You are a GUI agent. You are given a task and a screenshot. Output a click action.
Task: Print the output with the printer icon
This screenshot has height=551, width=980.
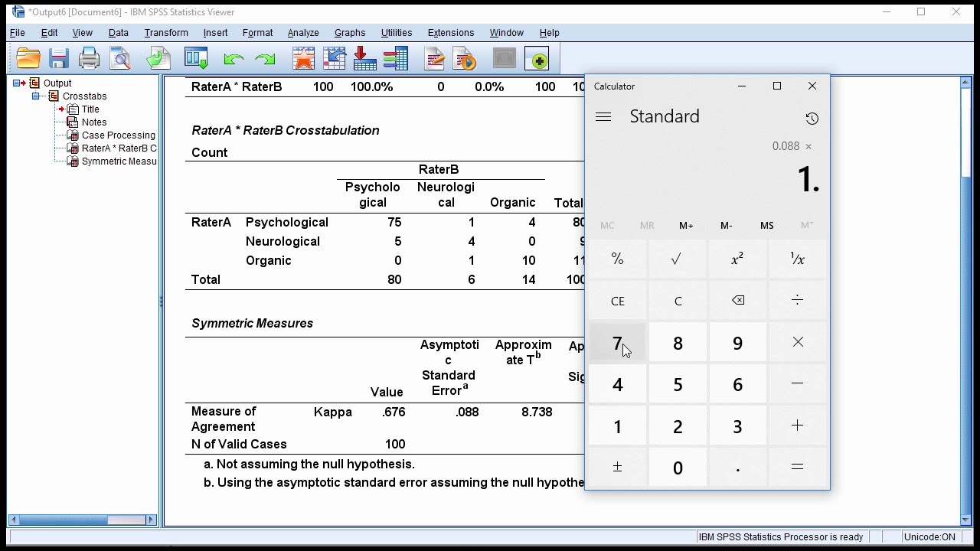pos(89,59)
